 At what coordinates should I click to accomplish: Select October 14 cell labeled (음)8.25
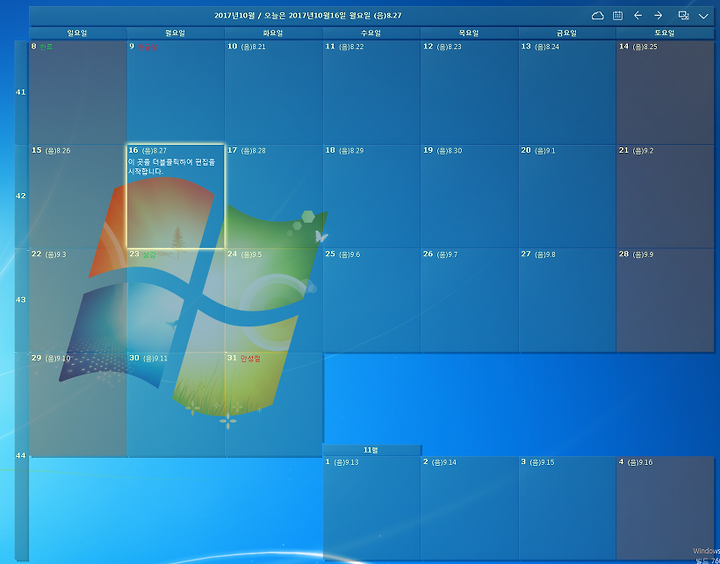point(665,92)
